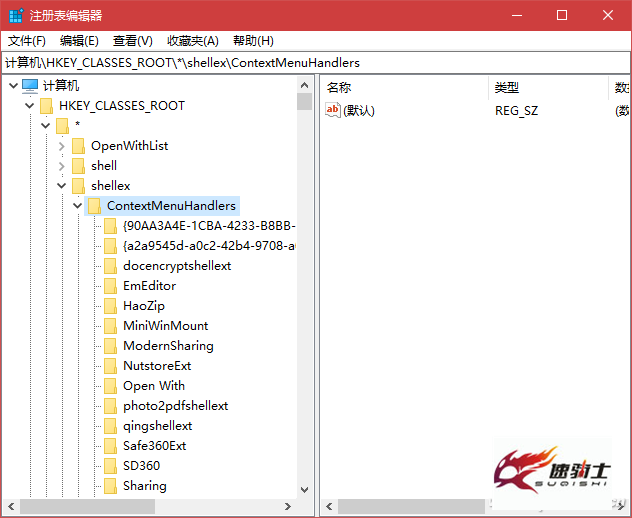Click the SD360 folder icon

110,466
